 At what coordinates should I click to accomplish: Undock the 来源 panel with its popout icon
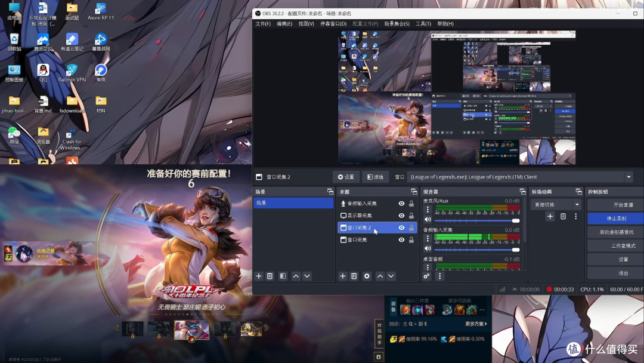click(414, 192)
